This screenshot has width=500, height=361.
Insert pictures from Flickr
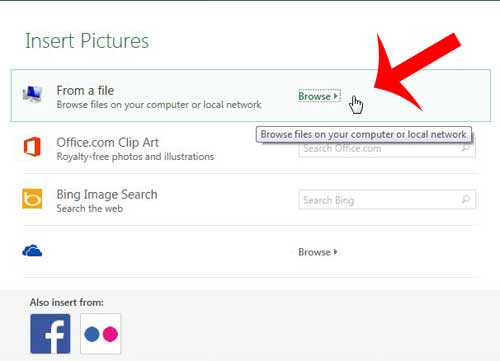tap(101, 334)
